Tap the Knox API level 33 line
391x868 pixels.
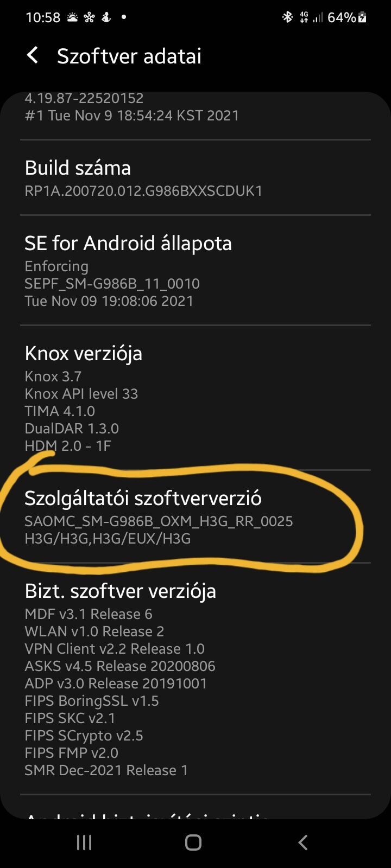pos(81,394)
